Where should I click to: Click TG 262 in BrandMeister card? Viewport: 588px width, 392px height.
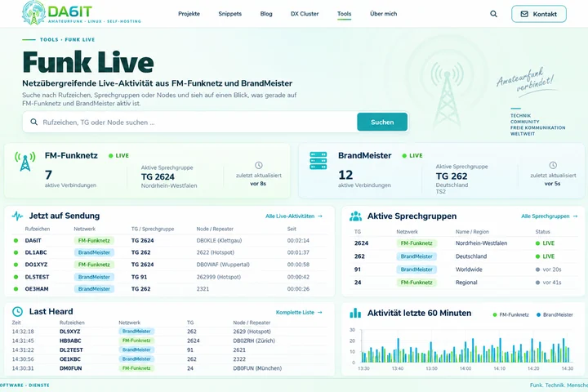pos(452,176)
